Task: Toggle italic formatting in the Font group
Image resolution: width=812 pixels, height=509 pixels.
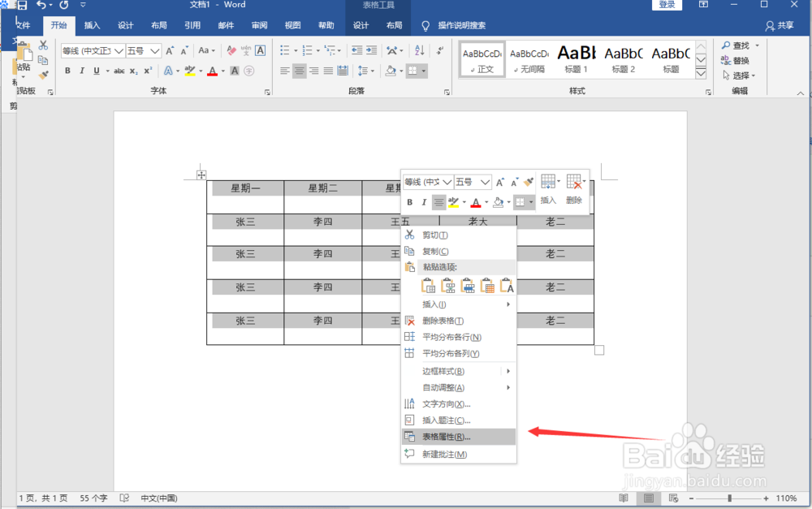Action: coord(82,71)
